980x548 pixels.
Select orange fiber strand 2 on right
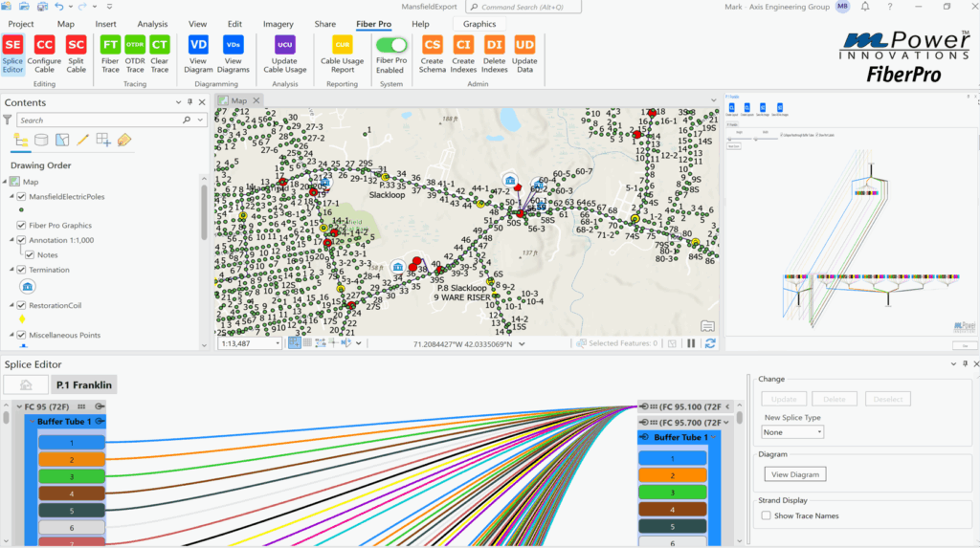tap(673, 475)
